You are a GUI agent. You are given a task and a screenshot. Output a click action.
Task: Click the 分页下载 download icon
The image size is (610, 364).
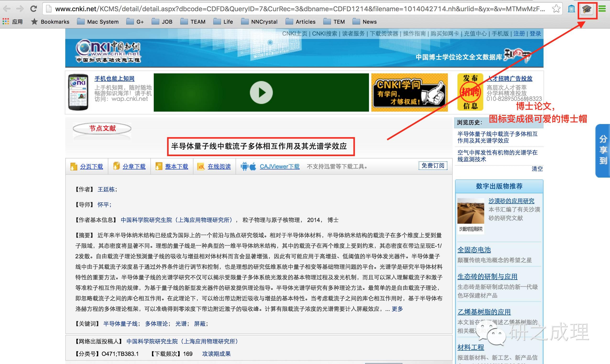coord(74,167)
